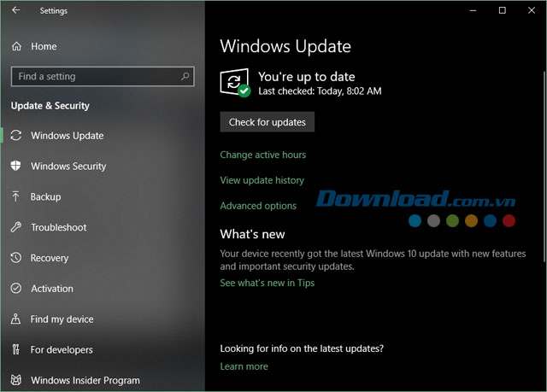Close the Settings window
Image resolution: width=547 pixels, height=392 pixels.
pos(532,10)
